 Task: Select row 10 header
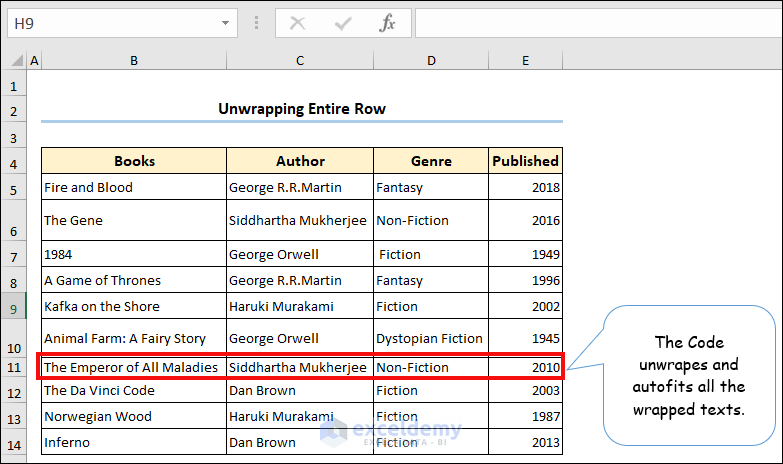coord(13,338)
